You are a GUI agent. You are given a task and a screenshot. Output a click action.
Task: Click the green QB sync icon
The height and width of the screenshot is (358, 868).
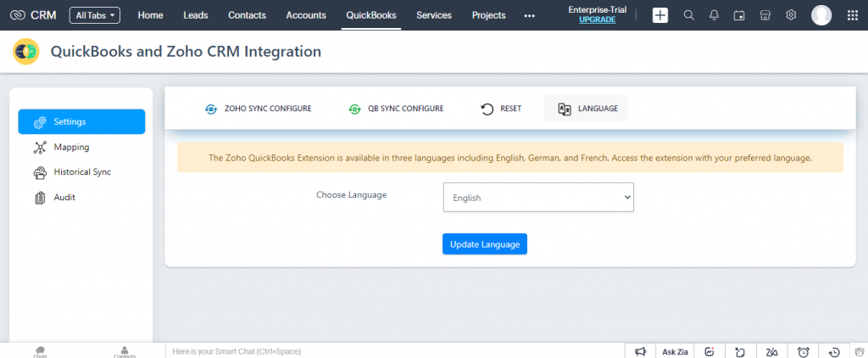pyautogui.click(x=354, y=109)
